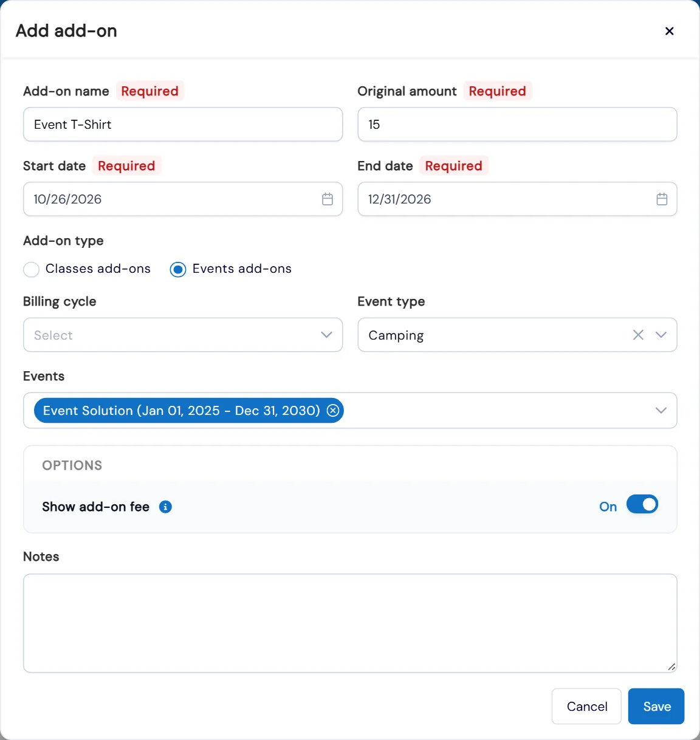700x740 pixels.
Task: Remove the Event Solution chip
Action: coord(333,411)
